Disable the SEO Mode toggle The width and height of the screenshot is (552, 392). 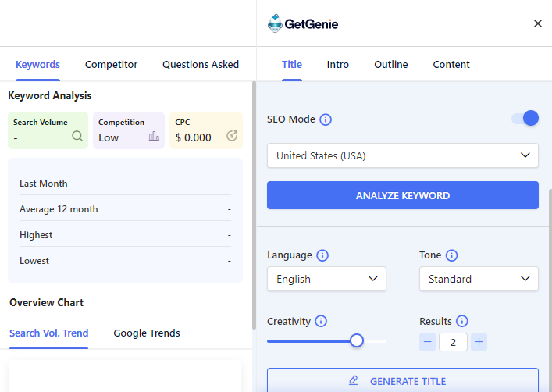coord(525,119)
